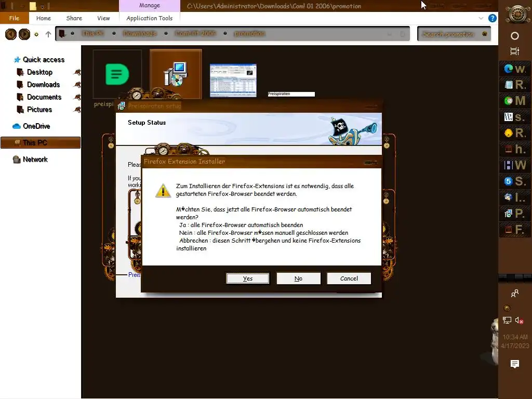Select the screenshot image thumbnail file
This screenshot has height=399, width=532.
233,81
